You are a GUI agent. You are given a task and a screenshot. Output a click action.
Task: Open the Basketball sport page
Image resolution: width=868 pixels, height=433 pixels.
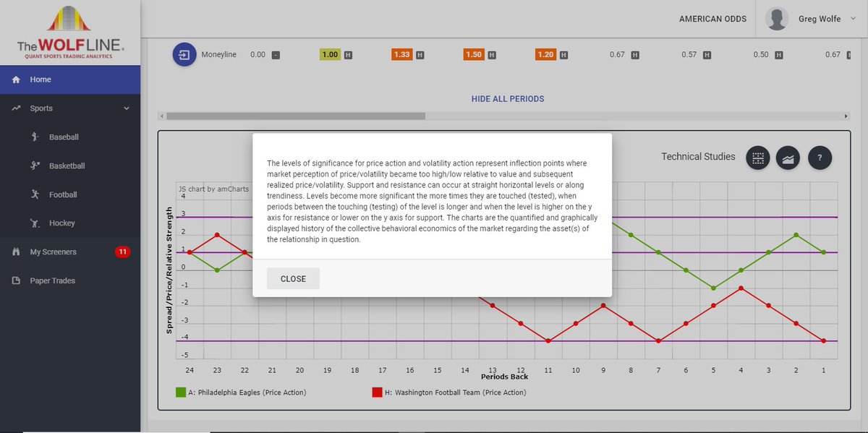click(67, 166)
